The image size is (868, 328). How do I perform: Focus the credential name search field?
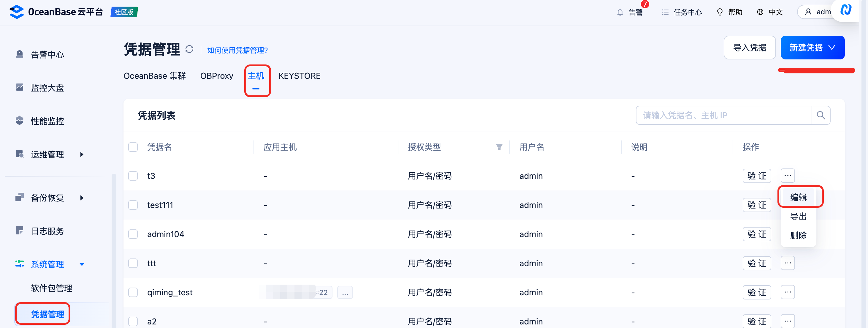[723, 116]
